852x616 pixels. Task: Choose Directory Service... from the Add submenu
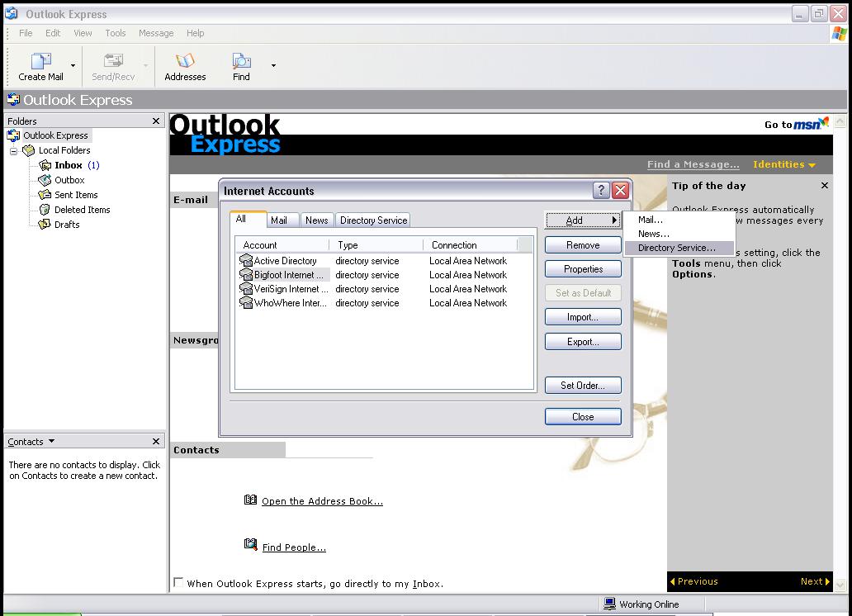click(x=679, y=248)
